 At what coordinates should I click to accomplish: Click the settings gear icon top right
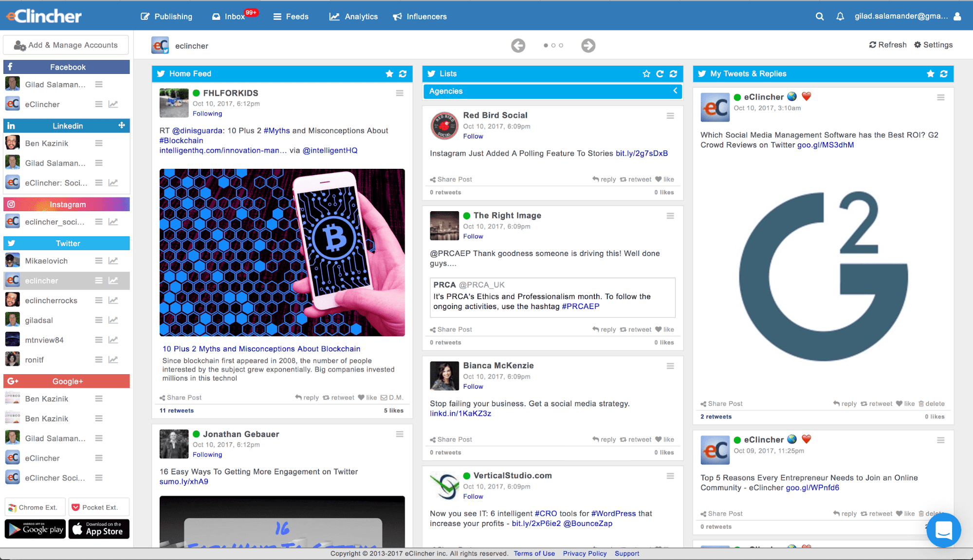pyautogui.click(x=918, y=45)
